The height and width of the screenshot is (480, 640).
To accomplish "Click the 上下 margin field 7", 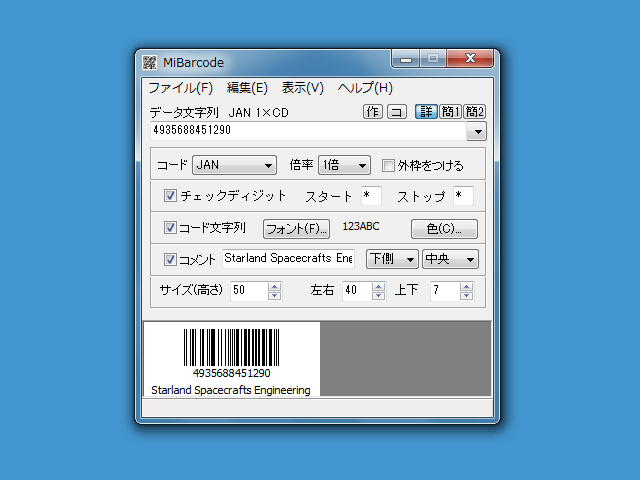I will tap(445, 291).
